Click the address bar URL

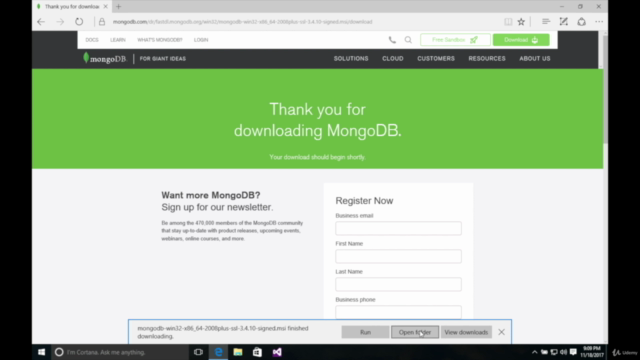tap(242, 22)
